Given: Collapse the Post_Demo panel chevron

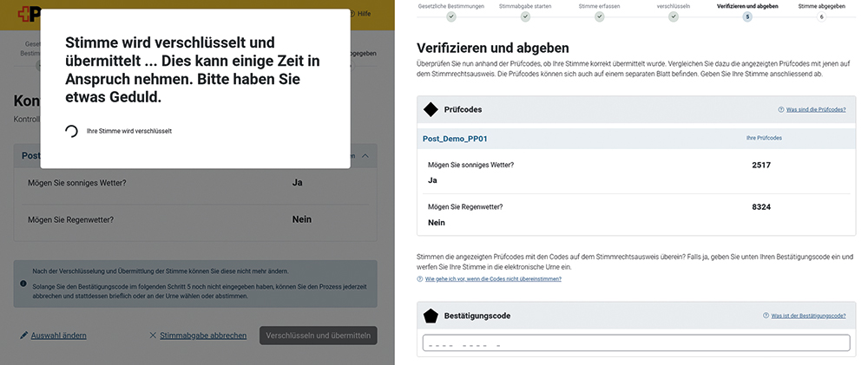Looking at the screenshot, I should (x=365, y=156).
